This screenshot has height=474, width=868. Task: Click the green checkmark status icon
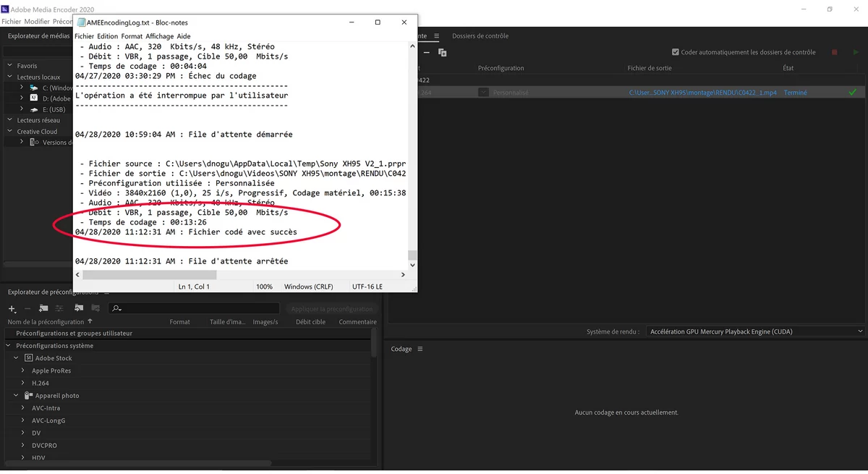852,93
